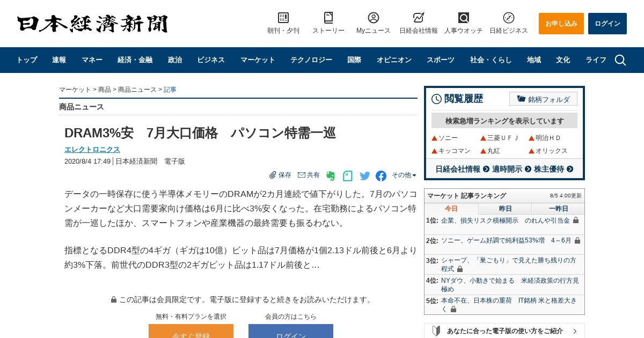Image resolution: width=644 pixels, height=338 pixels.
Task: Open 丸紅 stock link
Action: (x=493, y=151)
